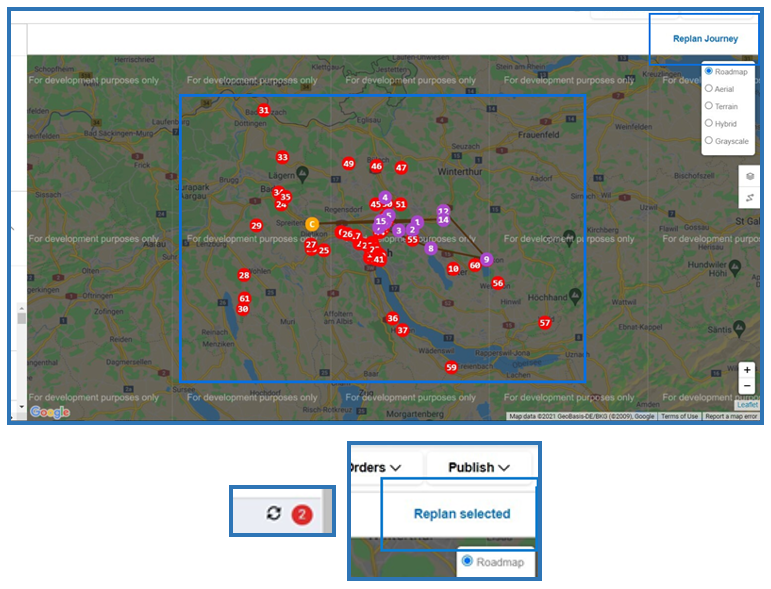Select red marker 29 on map
771x589 pixels.
point(256,226)
